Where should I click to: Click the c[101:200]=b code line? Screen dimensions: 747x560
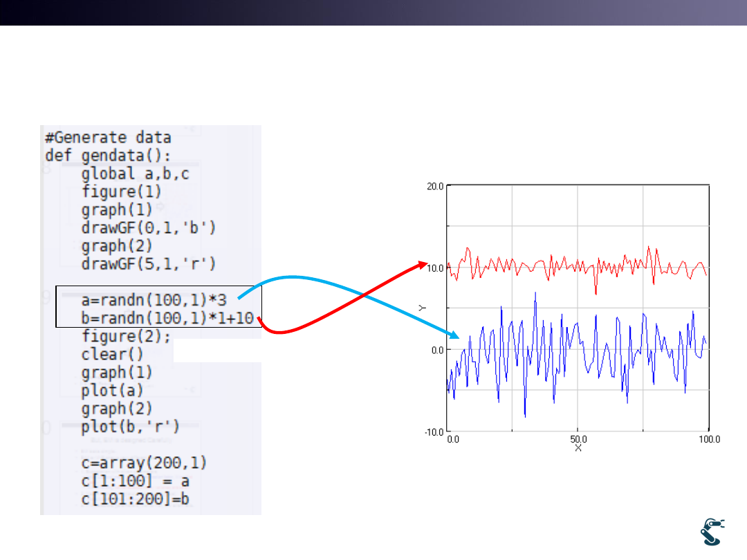[135, 498]
